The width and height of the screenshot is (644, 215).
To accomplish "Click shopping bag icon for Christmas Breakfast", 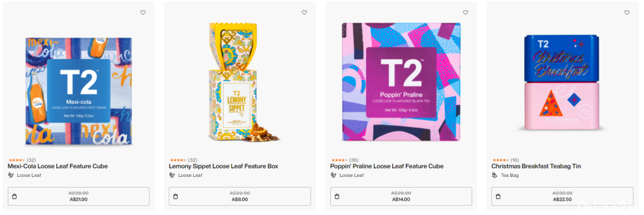I will tap(498, 196).
